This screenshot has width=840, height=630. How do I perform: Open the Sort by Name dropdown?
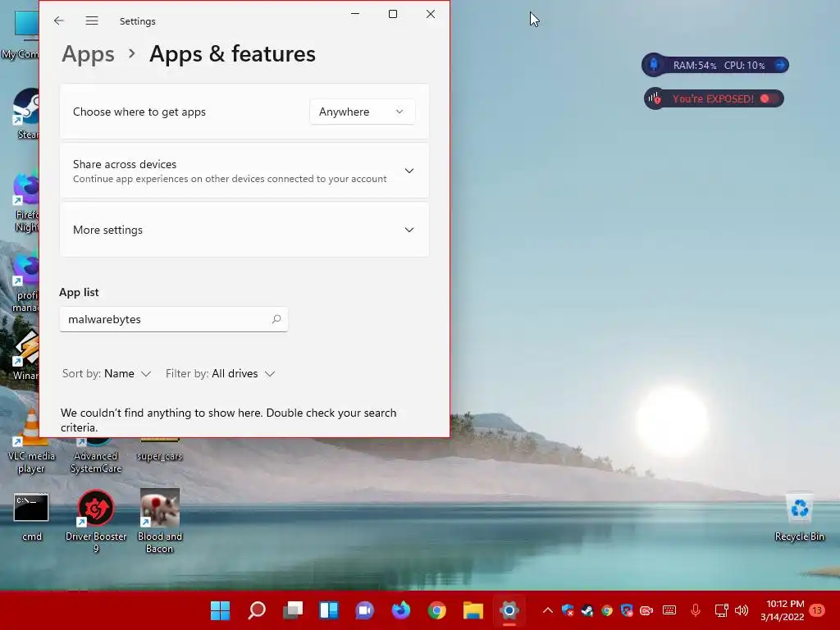pos(107,374)
